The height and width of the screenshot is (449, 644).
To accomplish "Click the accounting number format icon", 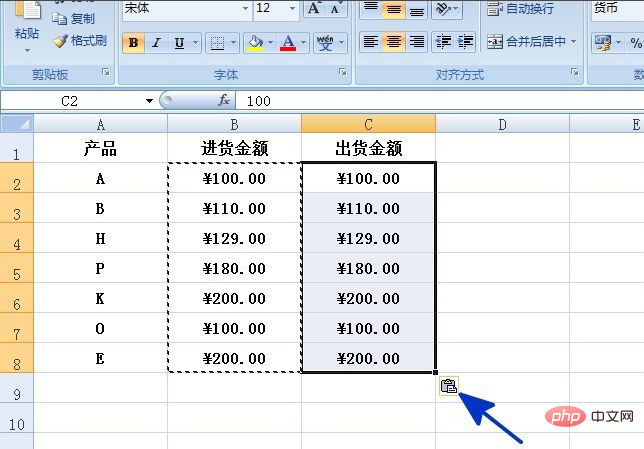I will pos(603,43).
